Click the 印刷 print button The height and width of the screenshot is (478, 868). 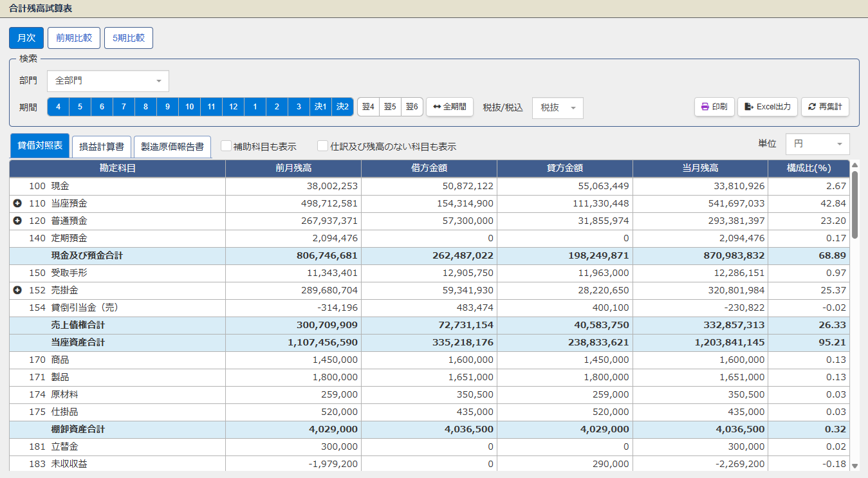click(x=714, y=107)
